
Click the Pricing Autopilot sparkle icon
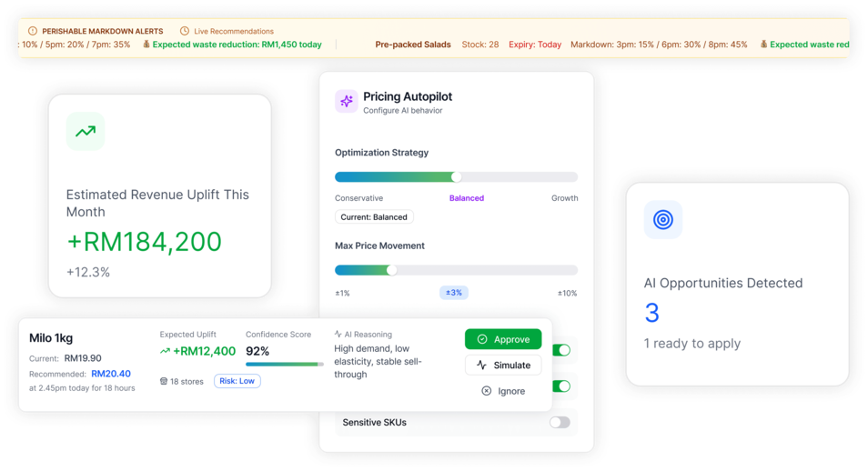(346, 102)
